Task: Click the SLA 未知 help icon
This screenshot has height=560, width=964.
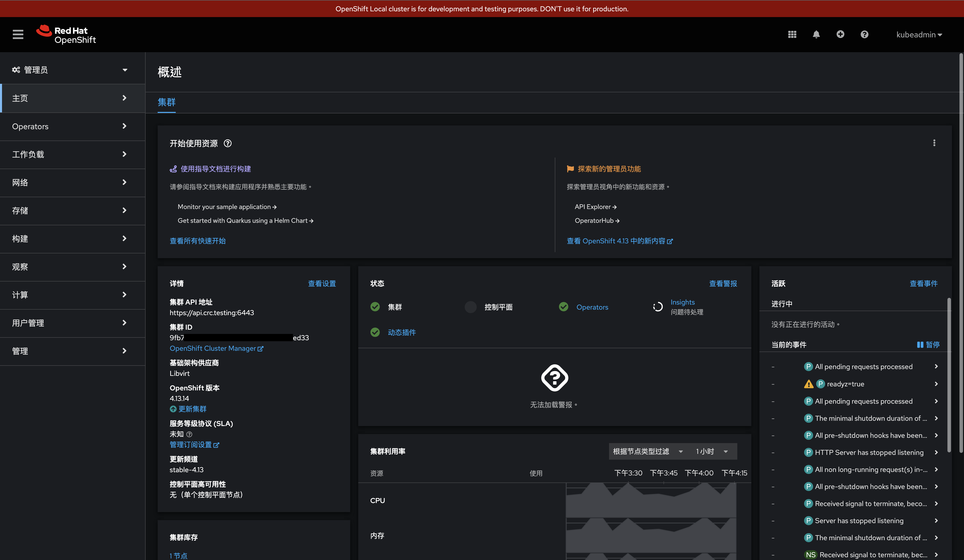Action: 189,434
